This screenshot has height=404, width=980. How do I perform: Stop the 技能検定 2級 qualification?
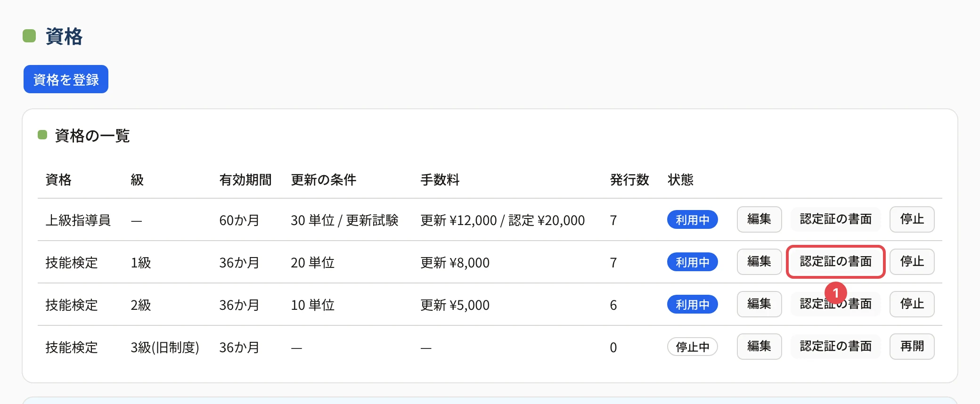point(912,304)
